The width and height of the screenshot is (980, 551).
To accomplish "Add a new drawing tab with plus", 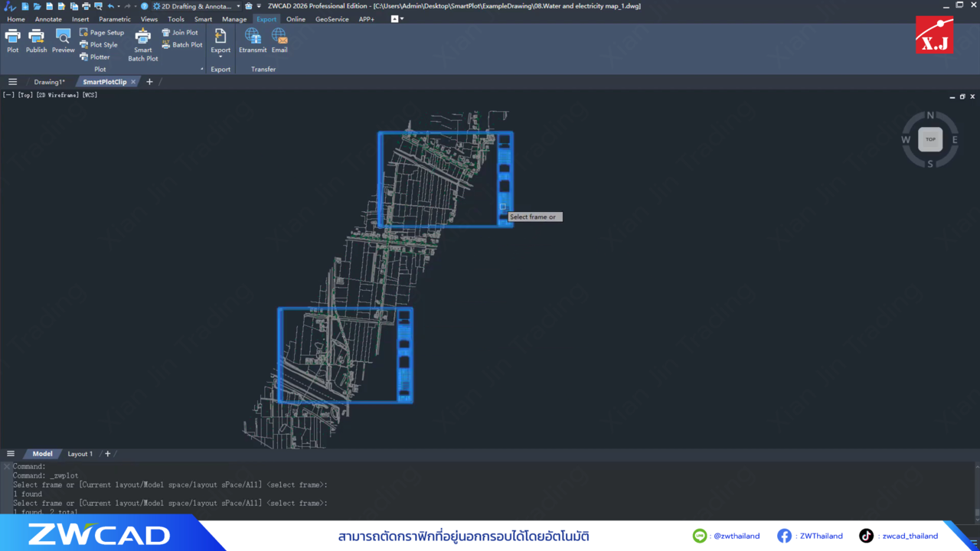I will [x=149, y=82].
